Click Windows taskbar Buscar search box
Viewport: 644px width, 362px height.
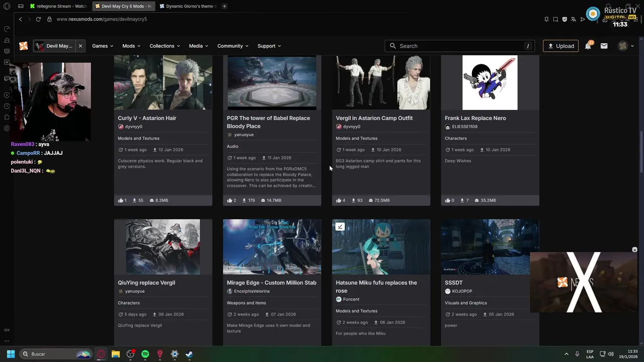click(x=56, y=354)
